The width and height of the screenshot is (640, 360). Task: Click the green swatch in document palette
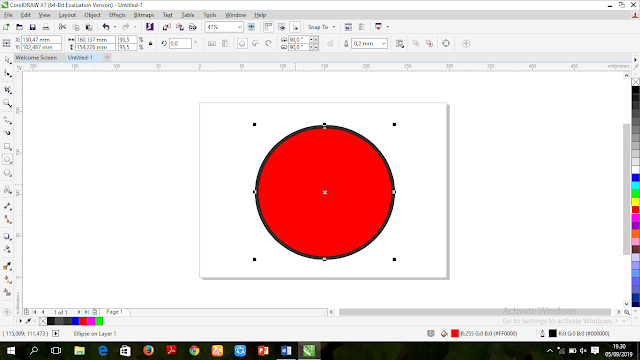click(99, 321)
